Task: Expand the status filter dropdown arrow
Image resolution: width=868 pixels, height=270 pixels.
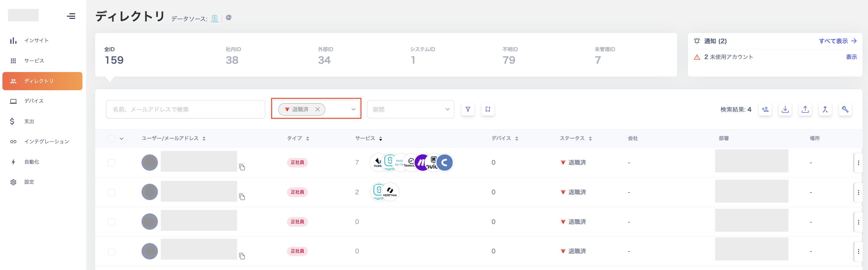Action: [x=353, y=109]
